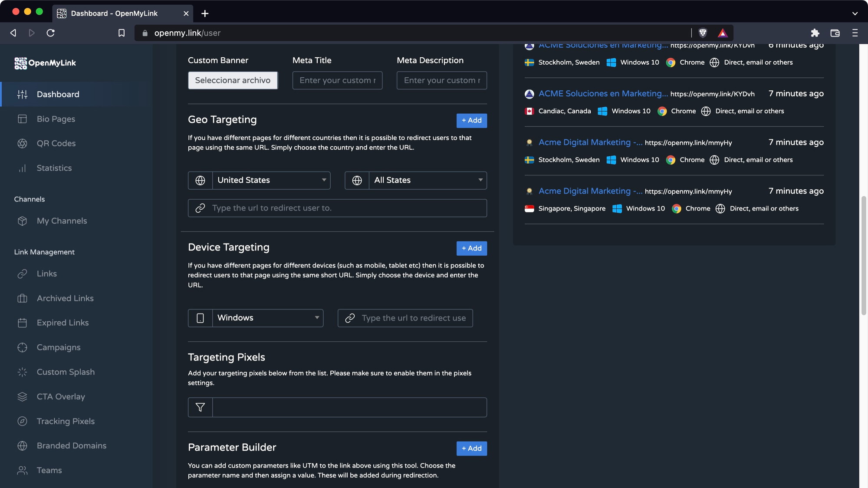Screen dimensions: 868x488
Task: Open Acme Digital Marketing link from Stockholm
Action: pyautogui.click(x=590, y=142)
